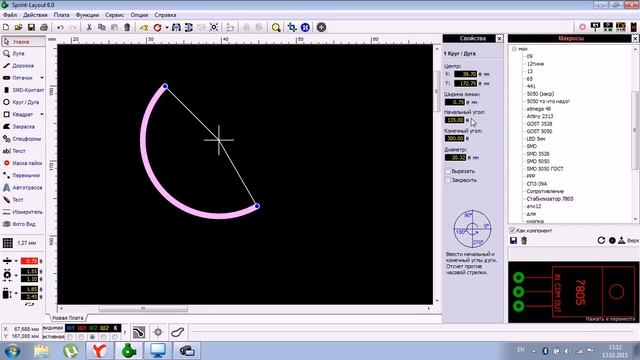Delete selection with the trash toolbar icon
640x360 pixels.
(x=127, y=27)
